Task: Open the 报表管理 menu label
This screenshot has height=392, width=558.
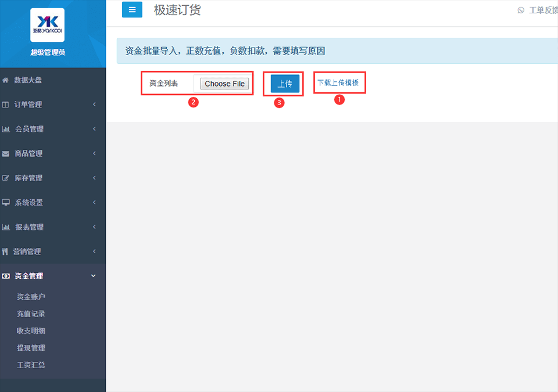Action: (29, 227)
